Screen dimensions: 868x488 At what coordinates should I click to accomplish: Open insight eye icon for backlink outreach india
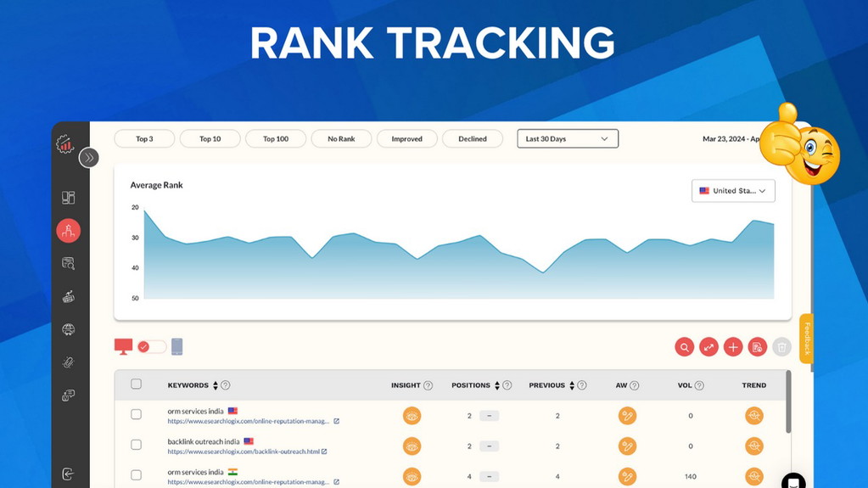pos(412,446)
